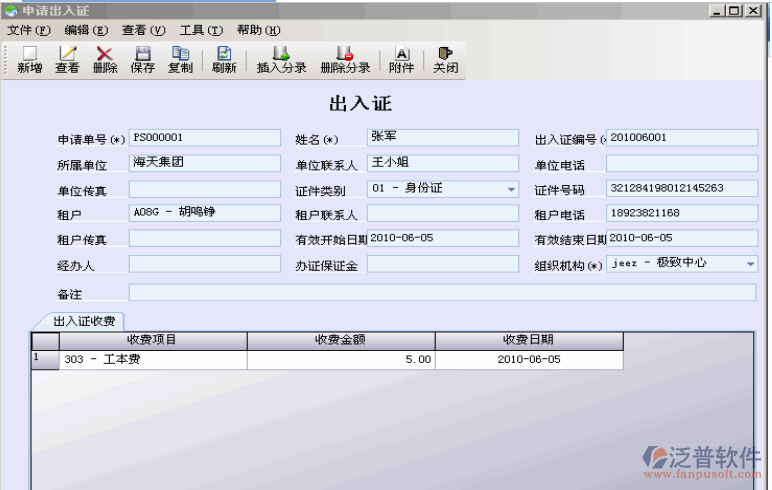This screenshot has height=490, width=772.
Task: Click the 复制 (Copy) toolbar icon
Action: tap(180, 59)
